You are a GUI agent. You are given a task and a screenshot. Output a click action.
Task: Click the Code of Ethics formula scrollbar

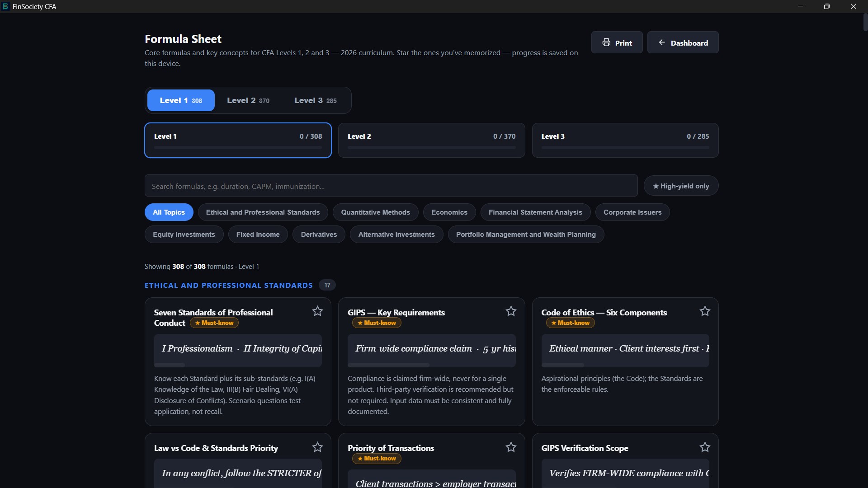[x=563, y=365]
